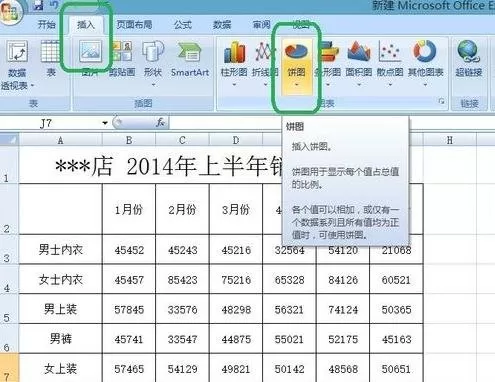Screen dimensions: 495x382
Task: Insert a SmartArt graphic
Action: pyautogui.click(x=190, y=59)
